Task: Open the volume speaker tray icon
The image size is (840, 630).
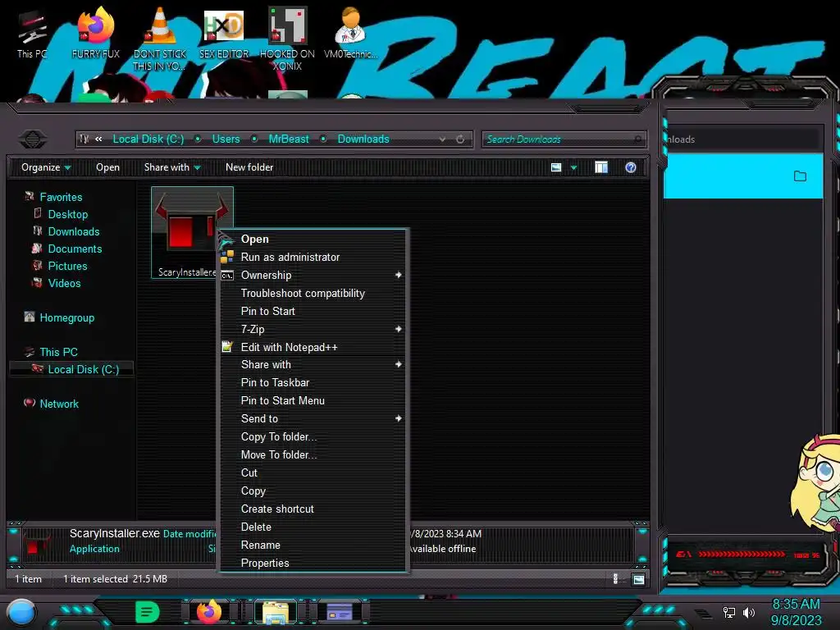Action: click(748, 612)
